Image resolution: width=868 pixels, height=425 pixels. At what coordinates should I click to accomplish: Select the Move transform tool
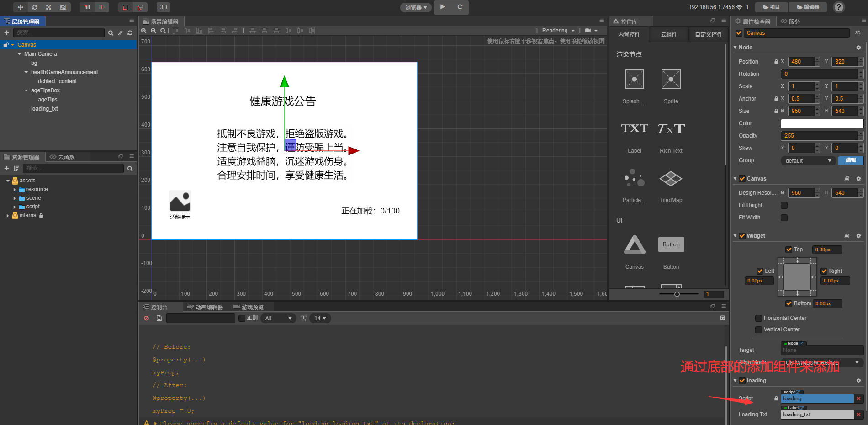[x=20, y=7]
